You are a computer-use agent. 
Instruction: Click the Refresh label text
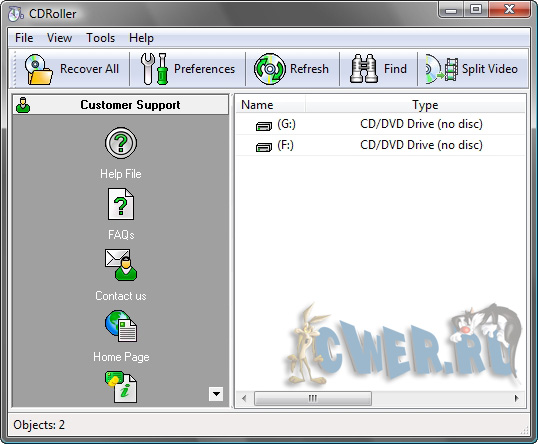click(x=309, y=69)
